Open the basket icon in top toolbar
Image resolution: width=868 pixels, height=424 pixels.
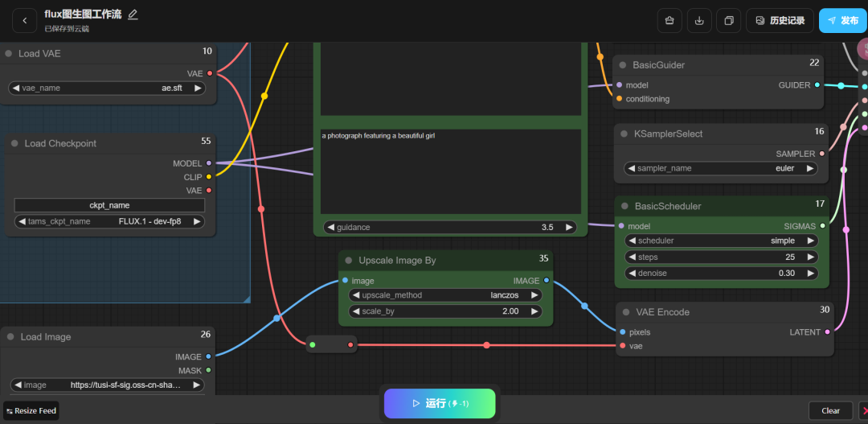[x=669, y=21]
